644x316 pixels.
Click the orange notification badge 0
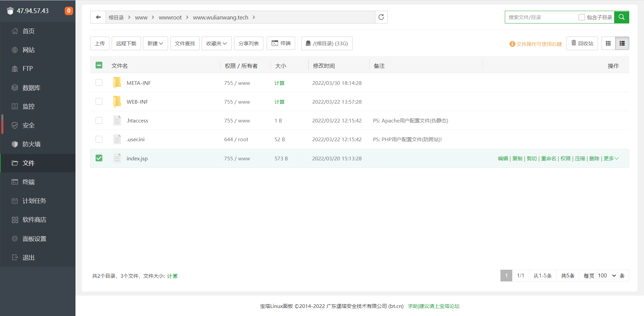coord(69,11)
